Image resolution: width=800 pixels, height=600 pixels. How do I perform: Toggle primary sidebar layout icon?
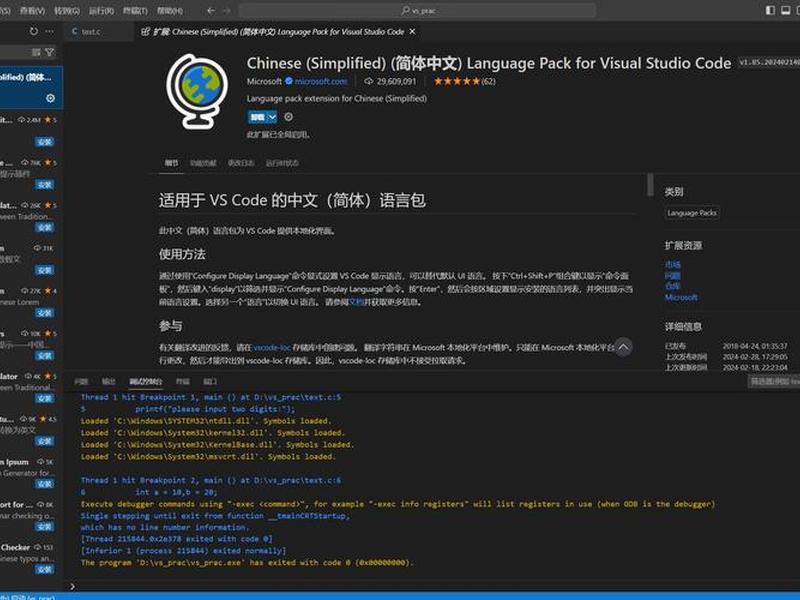770,10
